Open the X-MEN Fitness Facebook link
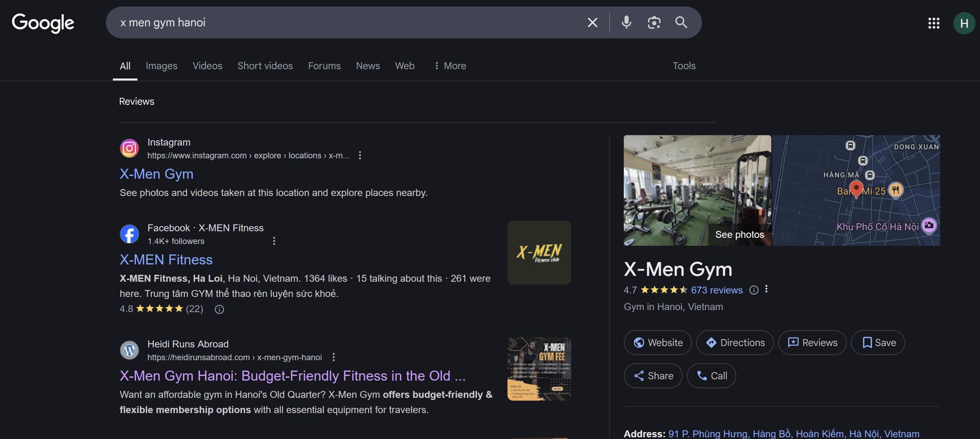Screen dimensions: 980x439 tap(166, 260)
